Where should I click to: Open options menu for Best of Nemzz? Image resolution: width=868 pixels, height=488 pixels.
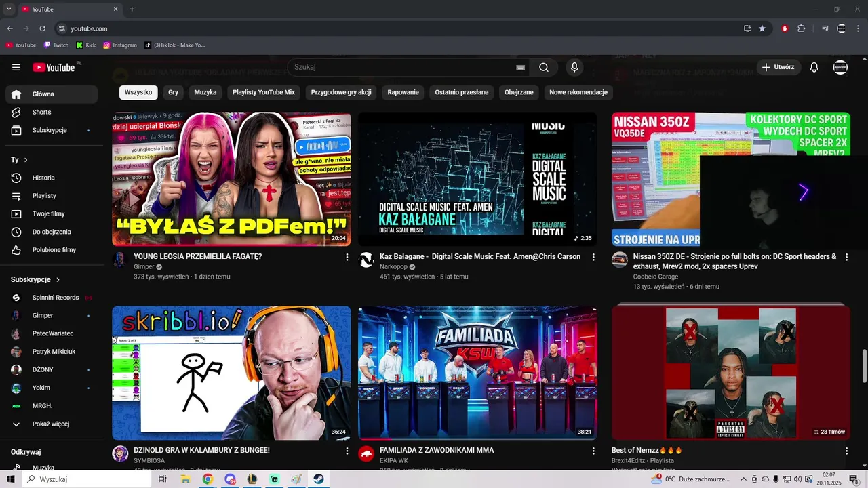[846, 451]
